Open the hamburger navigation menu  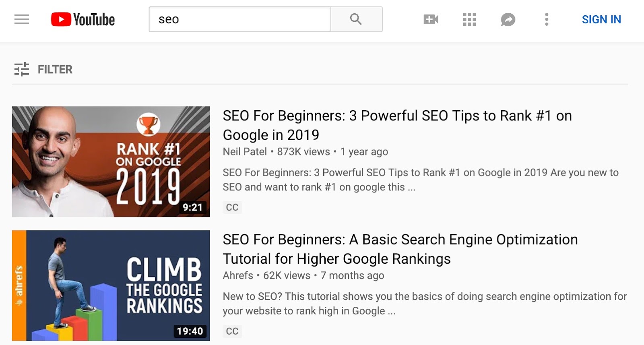coord(21,19)
